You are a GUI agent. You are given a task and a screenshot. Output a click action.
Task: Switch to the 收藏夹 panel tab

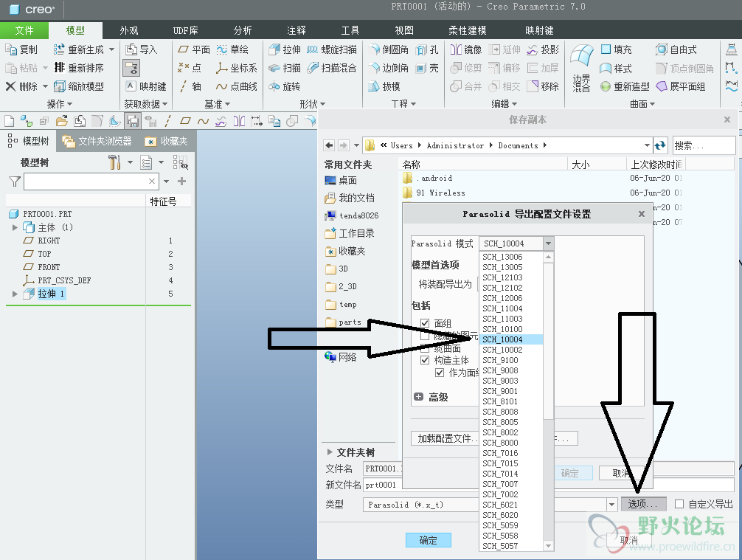pyautogui.click(x=166, y=141)
